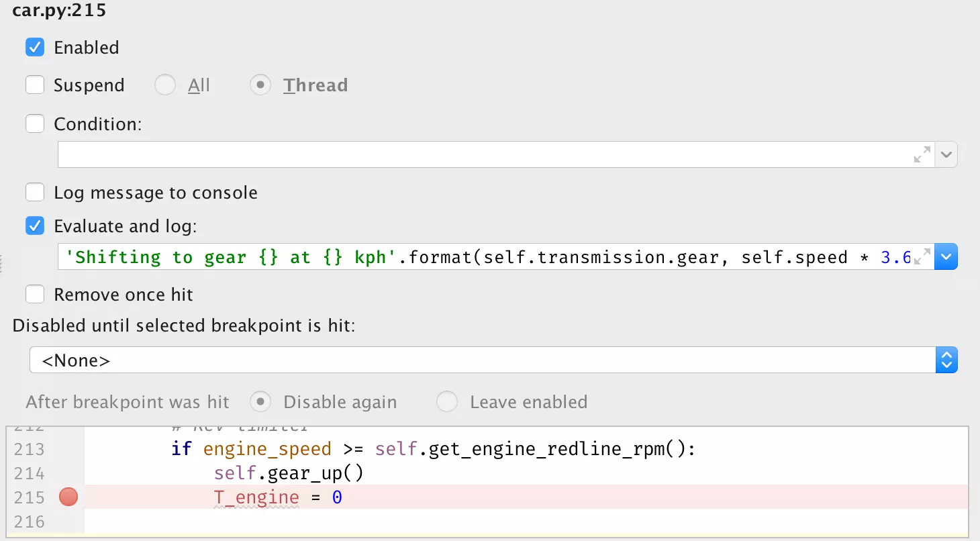Enable Log message to console
980x541 pixels.
(x=35, y=193)
